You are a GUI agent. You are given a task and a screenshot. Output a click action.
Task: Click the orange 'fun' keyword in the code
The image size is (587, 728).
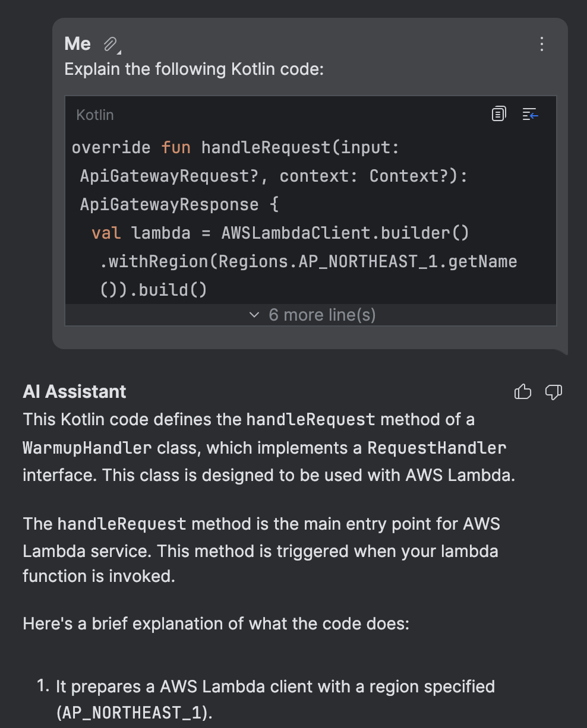(x=176, y=147)
